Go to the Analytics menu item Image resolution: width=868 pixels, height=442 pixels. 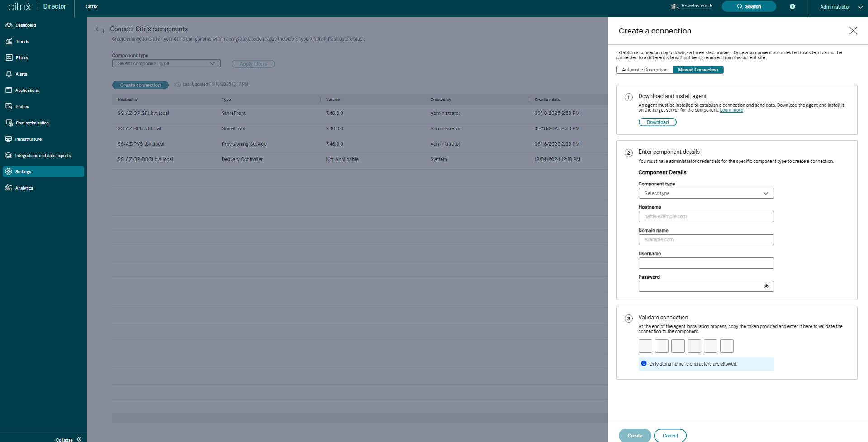click(x=24, y=188)
